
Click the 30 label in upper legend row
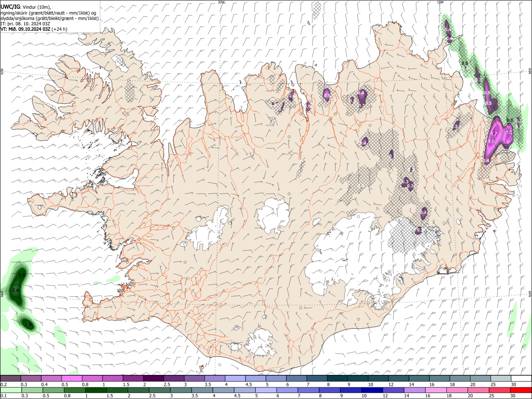click(513, 384)
